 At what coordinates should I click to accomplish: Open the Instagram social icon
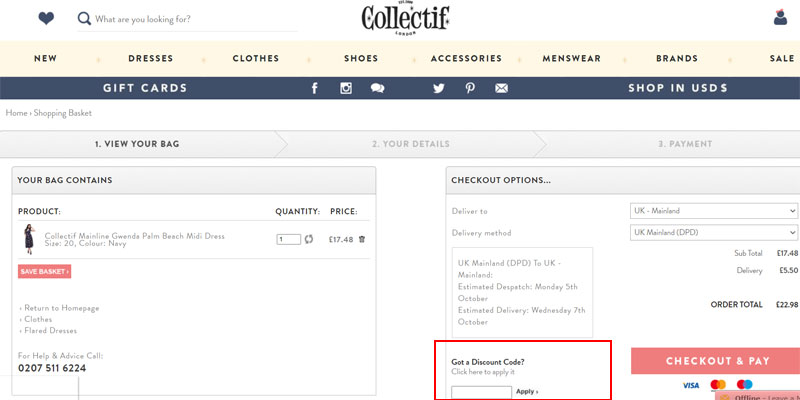pyautogui.click(x=346, y=88)
